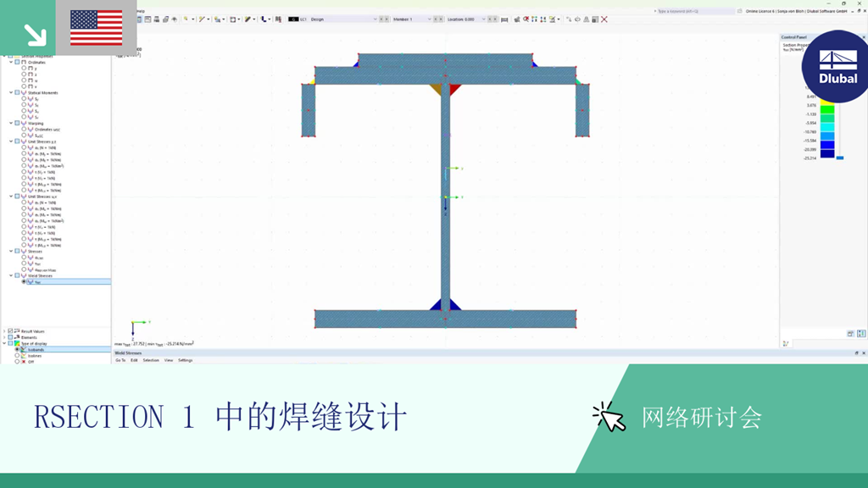Image resolution: width=868 pixels, height=488 pixels.
Task: Select the copy icon in the top toolbar
Action: pyautogui.click(x=165, y=19)
